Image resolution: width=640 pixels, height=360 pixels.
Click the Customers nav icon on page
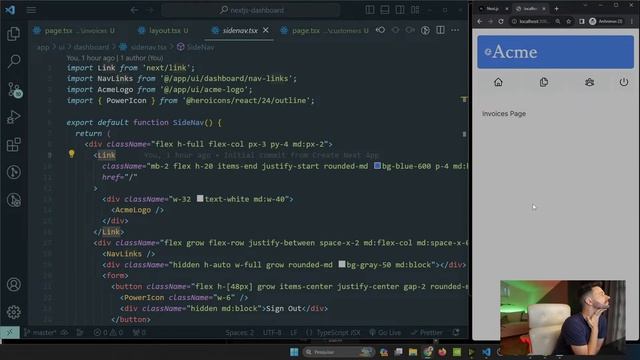(x=589, y=82)
